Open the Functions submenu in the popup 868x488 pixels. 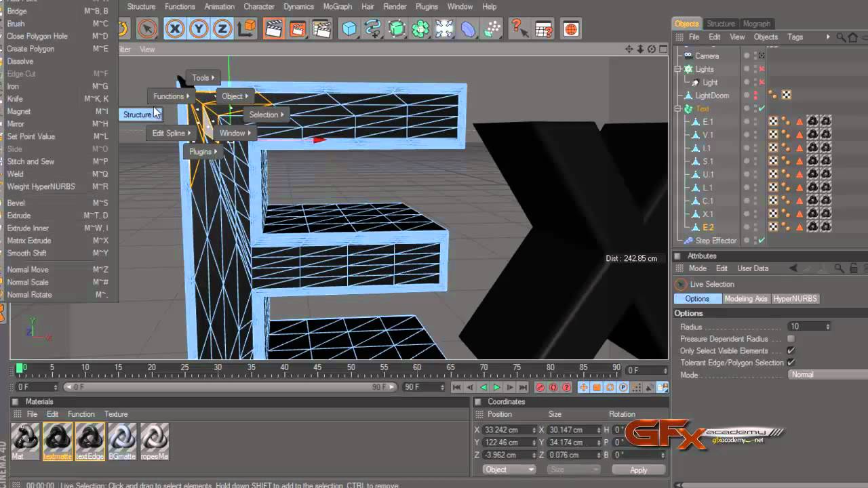click(172, 96)
